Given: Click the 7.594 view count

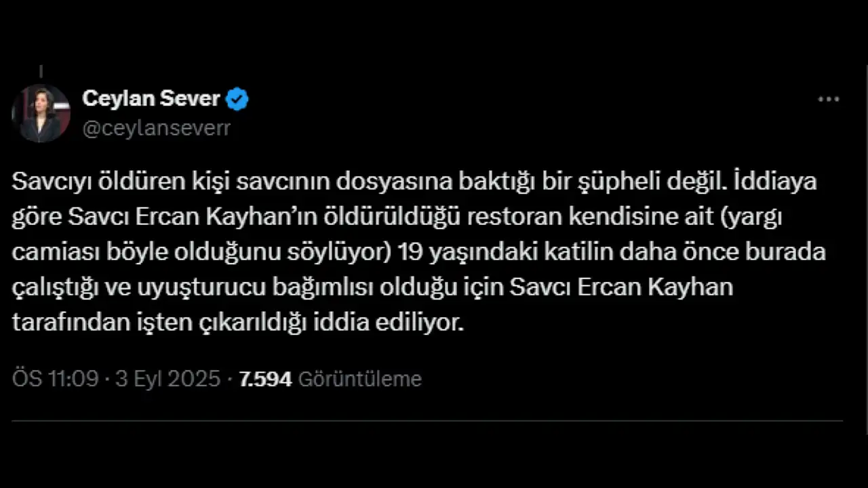Looking at the screenshot, I should 265,379.
